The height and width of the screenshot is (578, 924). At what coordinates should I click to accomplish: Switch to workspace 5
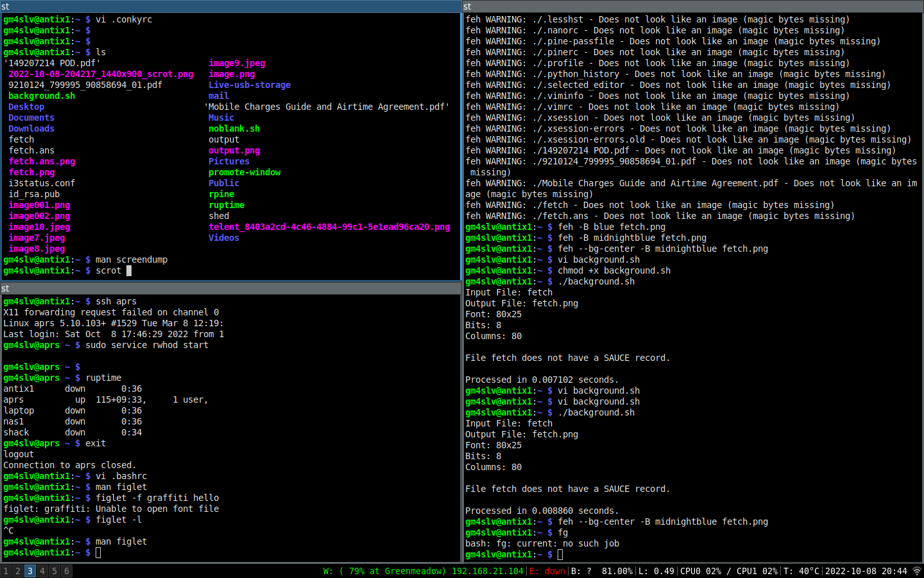pos(55,571)
